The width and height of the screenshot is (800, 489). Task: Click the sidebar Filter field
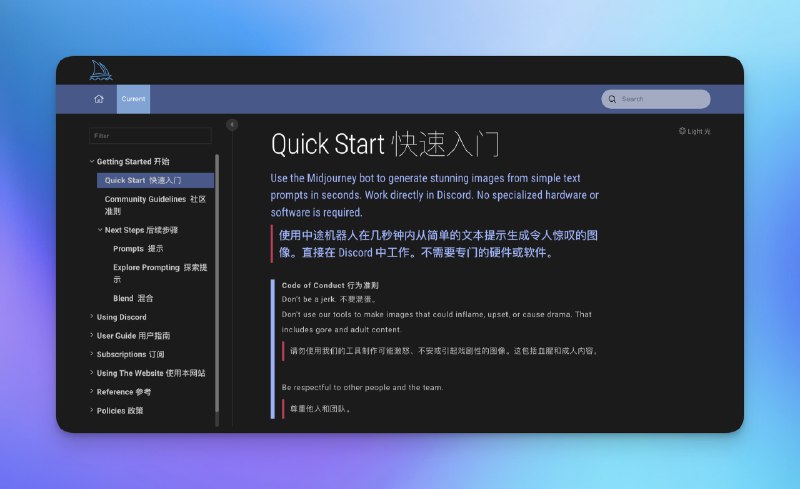(150, 136)
